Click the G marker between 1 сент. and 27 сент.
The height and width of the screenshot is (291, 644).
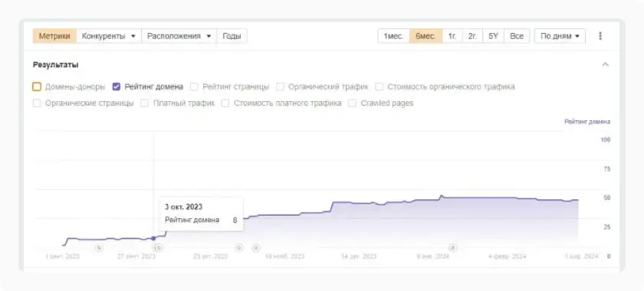tap(99, 247)
